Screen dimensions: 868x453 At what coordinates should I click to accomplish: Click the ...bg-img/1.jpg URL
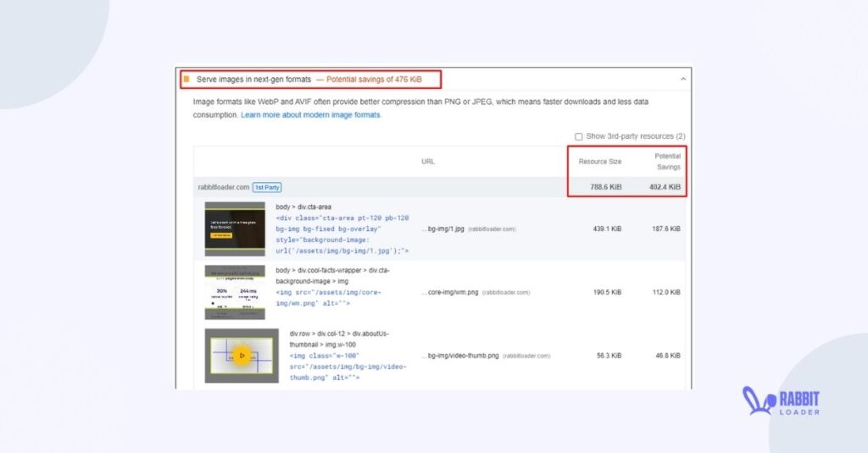click(442, 229)
